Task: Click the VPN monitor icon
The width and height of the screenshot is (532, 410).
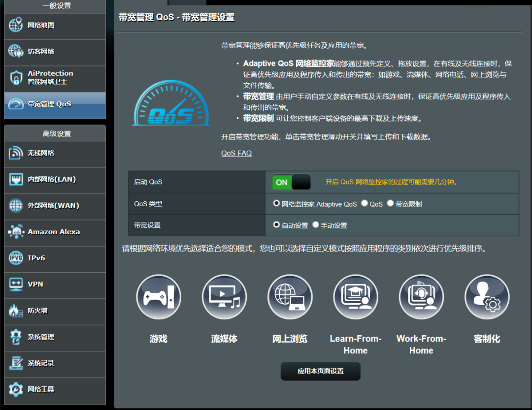Action: 16,284
